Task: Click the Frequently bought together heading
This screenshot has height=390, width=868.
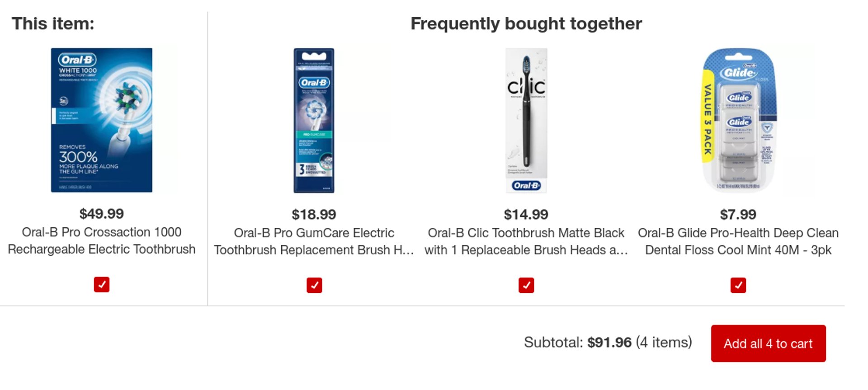Action: click(526, 23)
